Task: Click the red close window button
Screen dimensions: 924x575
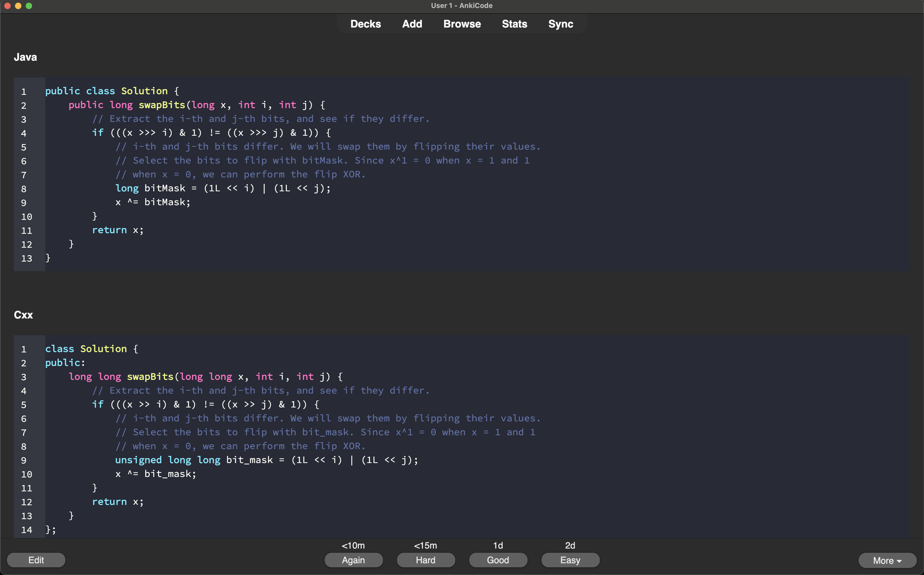Action: coord(7,6)
